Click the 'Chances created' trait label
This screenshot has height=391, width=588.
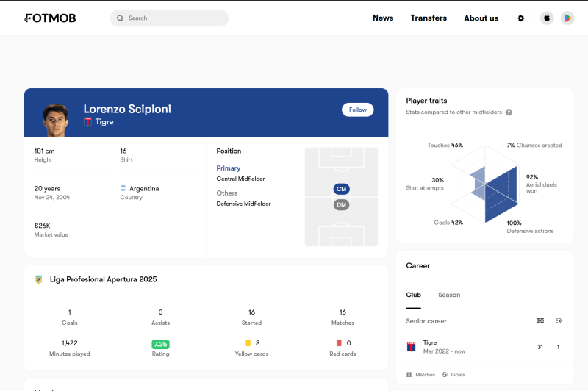(539, 145)
